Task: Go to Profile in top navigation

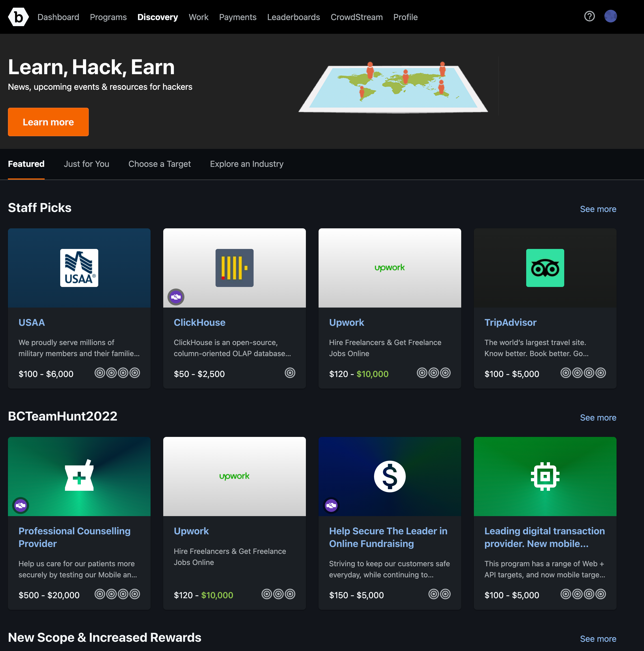Action: [405, 17]
